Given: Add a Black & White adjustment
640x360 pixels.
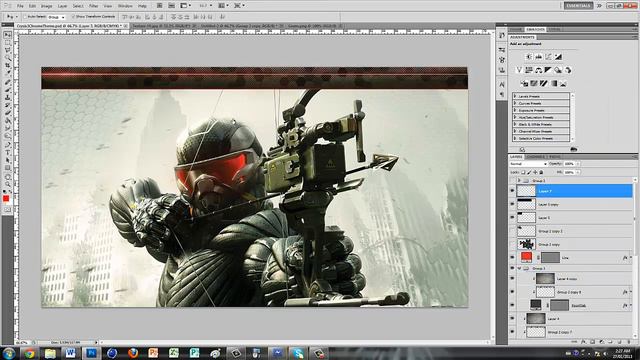Looking at the screenshot, I should click(548, 70).
